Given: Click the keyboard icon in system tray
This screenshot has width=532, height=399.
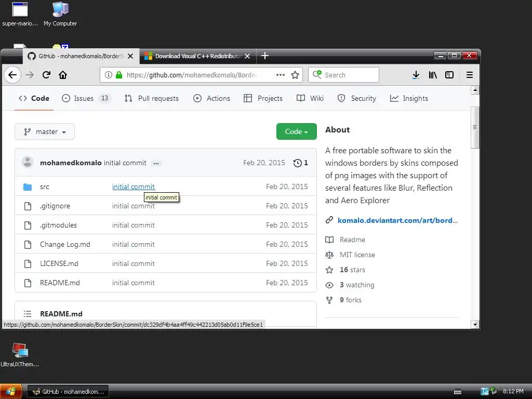Looking at the screenshot, I should point(457,392).
